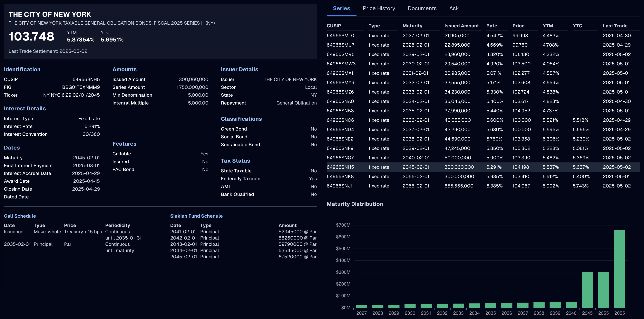This screenshot has width=644, height=319.
Task: Sort by Type column header
Action: [374, 26]
